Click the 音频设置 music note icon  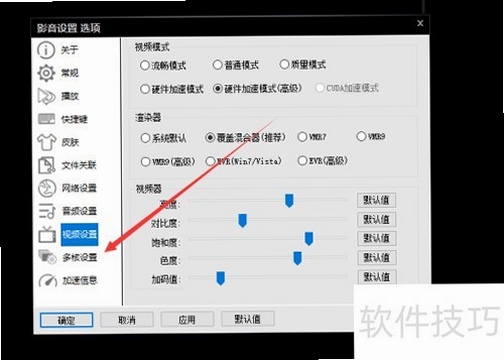point(47,211)
